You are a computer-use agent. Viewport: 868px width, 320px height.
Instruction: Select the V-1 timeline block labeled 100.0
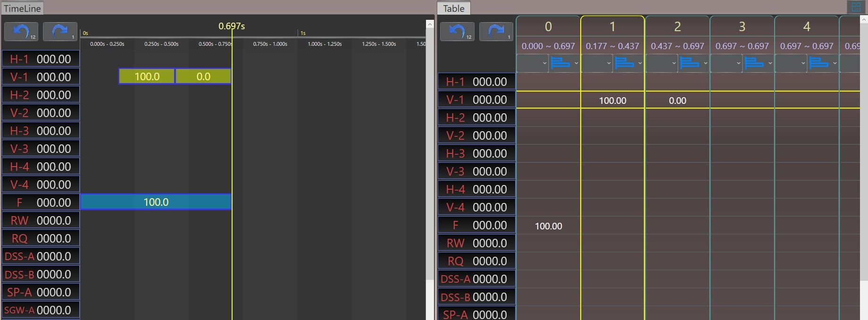point(147,76)
